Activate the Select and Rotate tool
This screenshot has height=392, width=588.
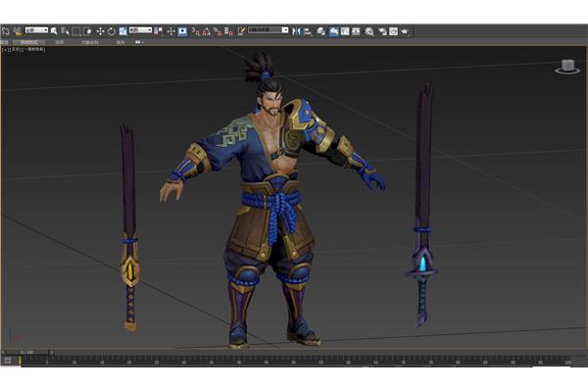[112, 31]
